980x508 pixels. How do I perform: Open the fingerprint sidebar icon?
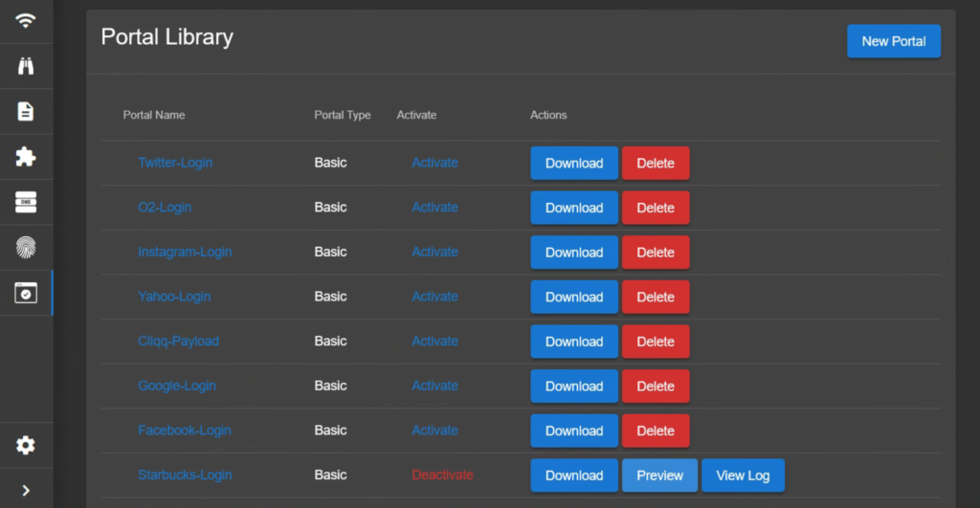click(x=26, y=248)
